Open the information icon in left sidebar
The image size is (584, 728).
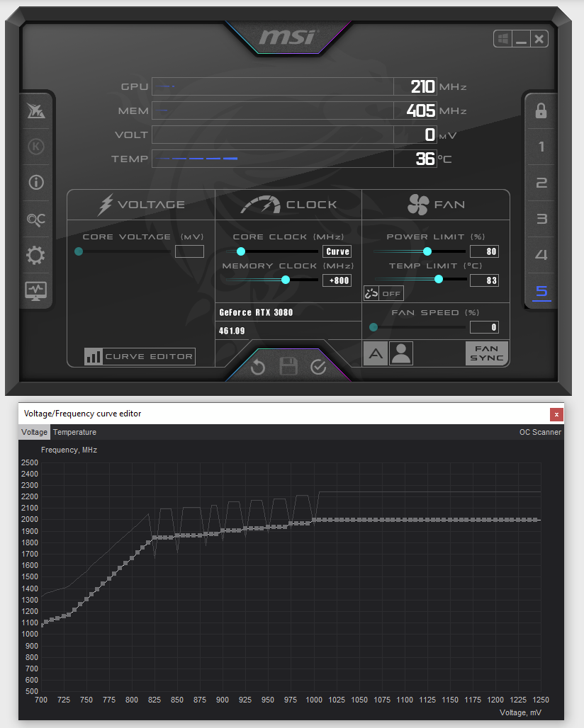tap(36, 183)
